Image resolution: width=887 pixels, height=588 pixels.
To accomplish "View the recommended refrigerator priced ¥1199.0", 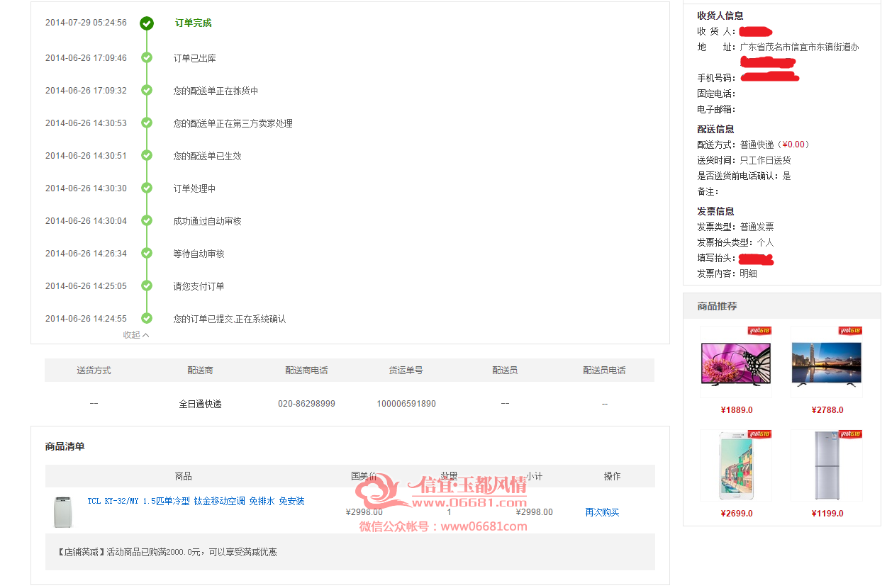I will tap(827, 465).
